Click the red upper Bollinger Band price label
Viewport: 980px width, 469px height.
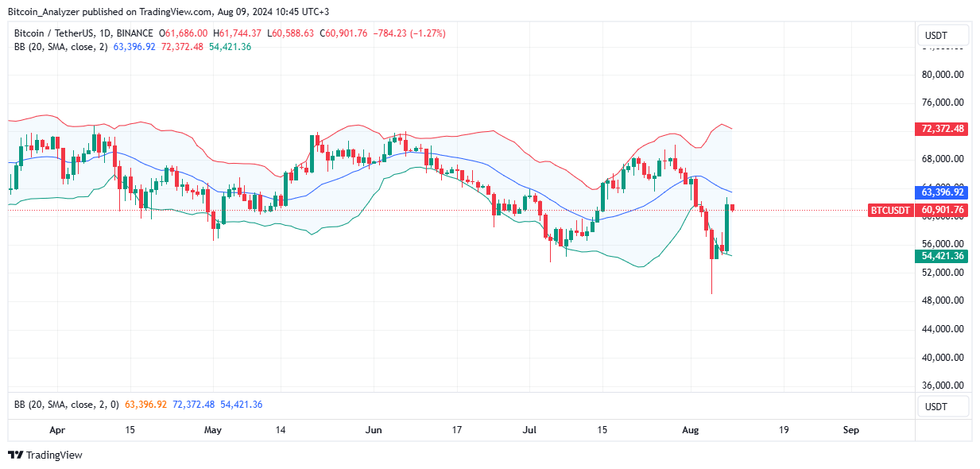point(941,128)
